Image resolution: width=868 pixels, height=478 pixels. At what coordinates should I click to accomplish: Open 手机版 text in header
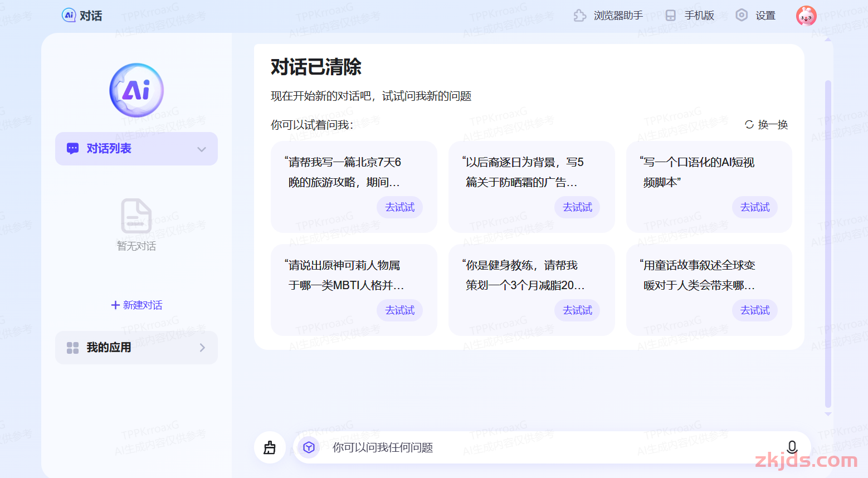[699, 16]
